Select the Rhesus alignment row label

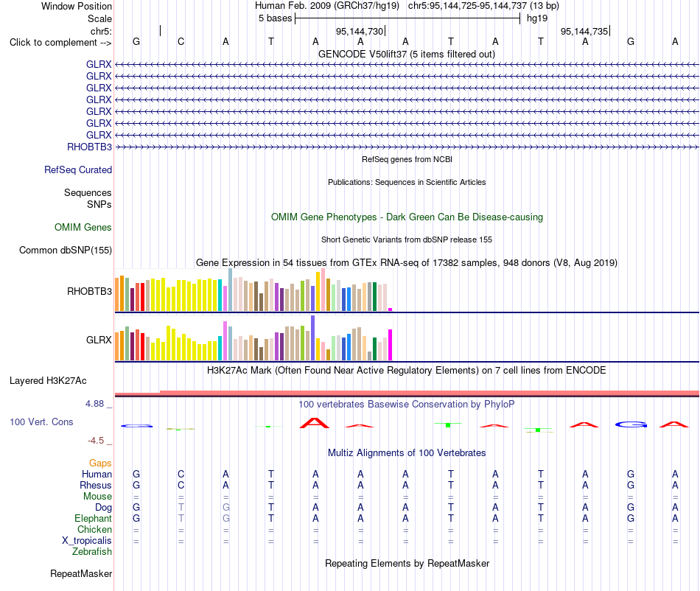(96, 485)
